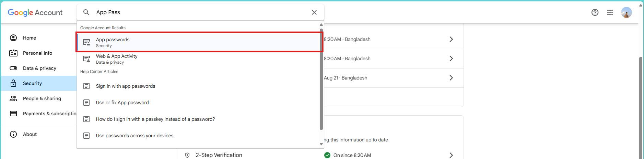
Task: Click the Payments card icon
Action: pos(13,114)
